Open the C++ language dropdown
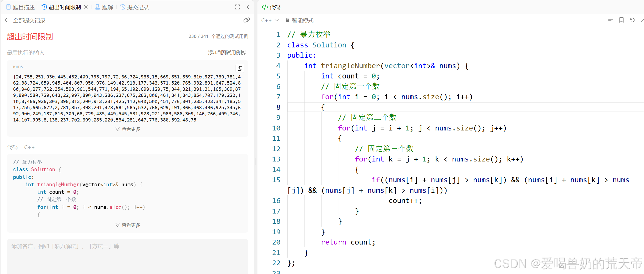The image size is (644, 274). coord(270,20)
